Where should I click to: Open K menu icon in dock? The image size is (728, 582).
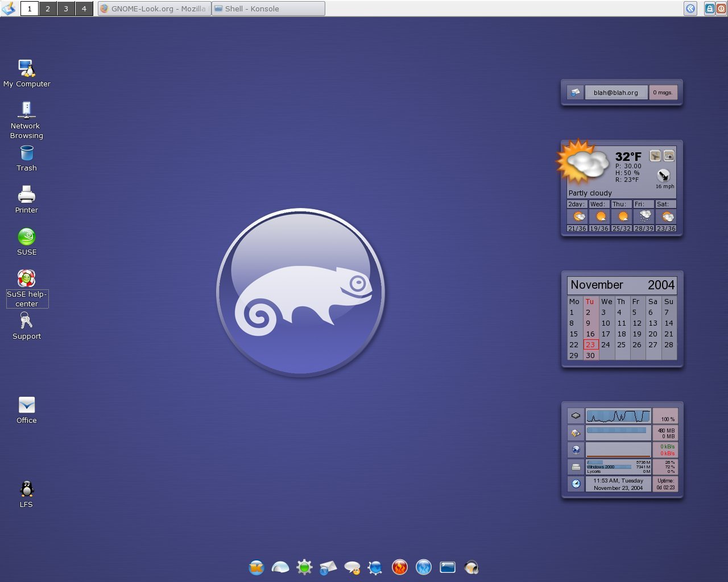pos(257,567)
